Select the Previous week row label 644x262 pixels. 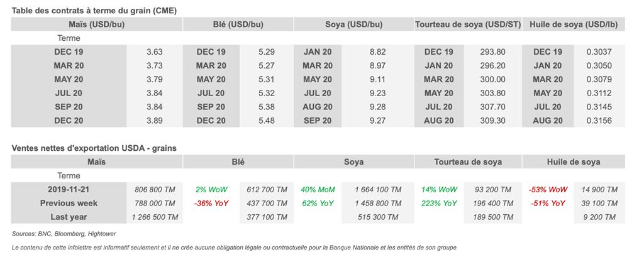[69, 204]
